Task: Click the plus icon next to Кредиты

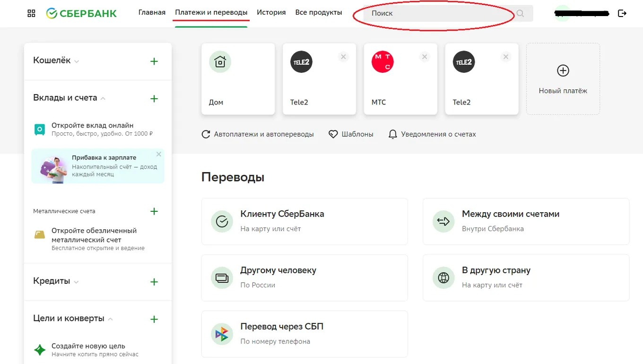Action: coord(154,282)
